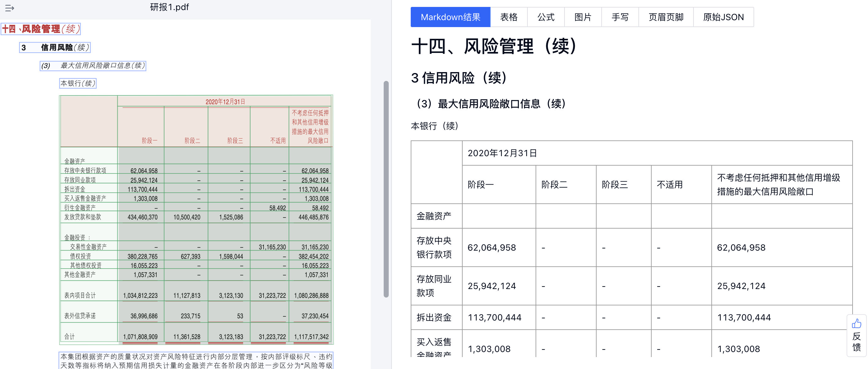The image size is (868, 369).
Task: Click the 研报1.pdf file title
Action: click(169, 7)
